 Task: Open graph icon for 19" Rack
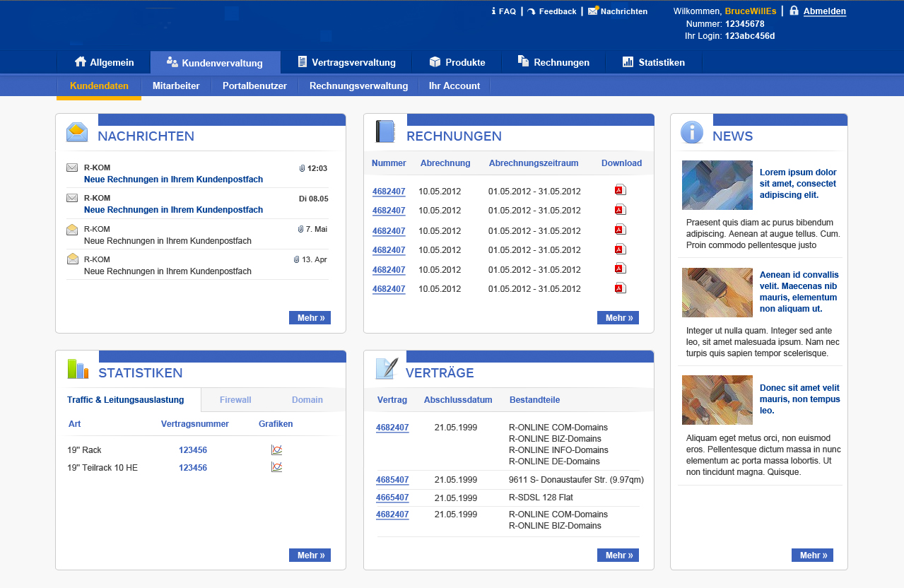pos(277,449)
